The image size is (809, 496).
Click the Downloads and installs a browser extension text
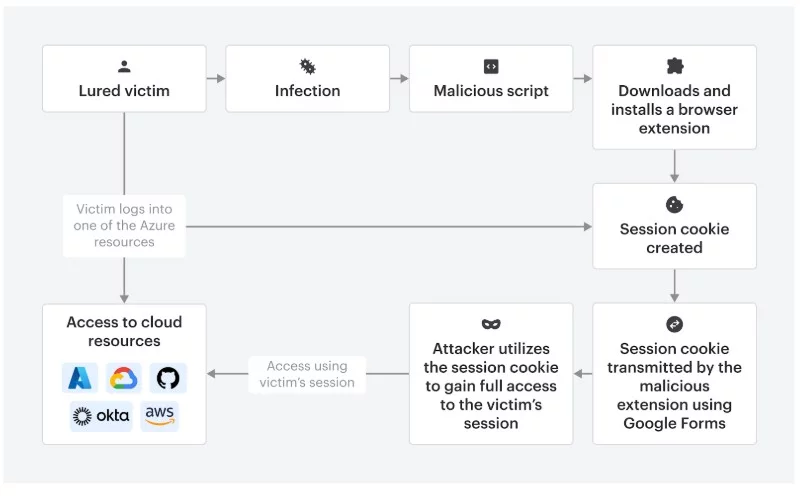675,109
